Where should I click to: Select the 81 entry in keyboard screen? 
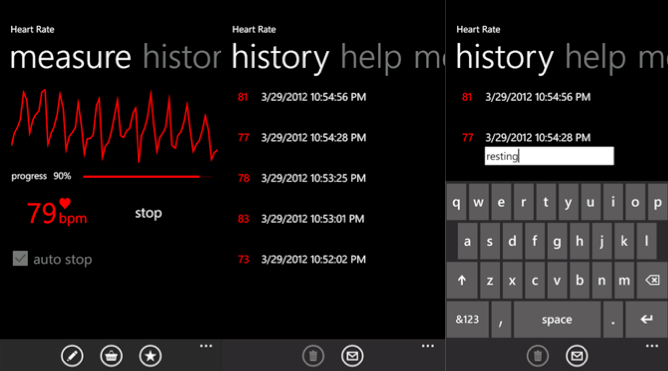526,97
